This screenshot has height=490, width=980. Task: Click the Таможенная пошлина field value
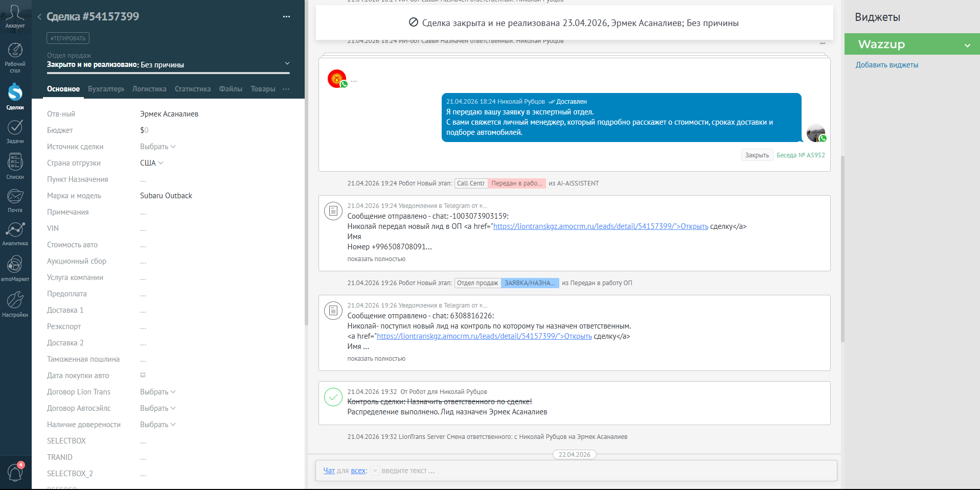[x=143, y=359]
